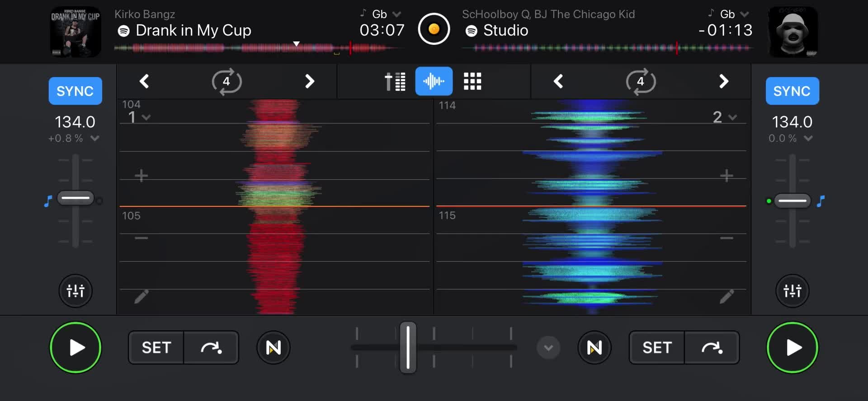
Task: Tap the right deck Neural Mix button
Action: coord(594,347)
